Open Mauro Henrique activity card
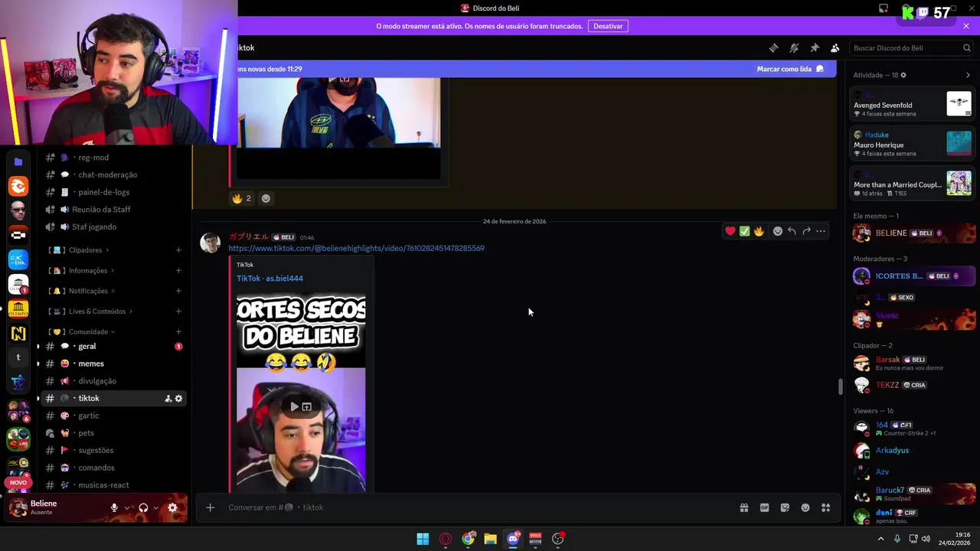The height and width of the screenshot is (551, 980). 913,144
